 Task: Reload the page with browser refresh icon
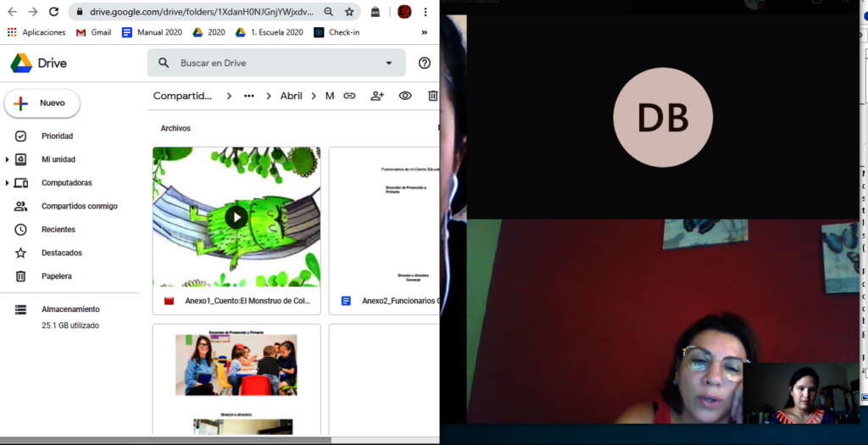[x=54, y=12]
